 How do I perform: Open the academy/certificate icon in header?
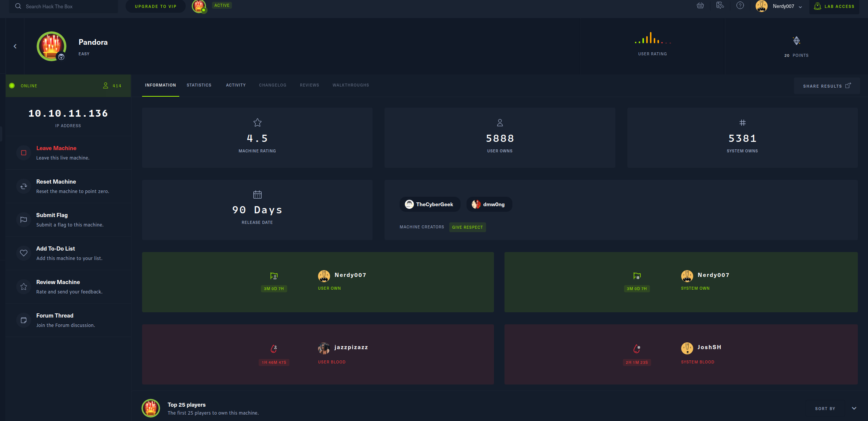click(720, 6)
